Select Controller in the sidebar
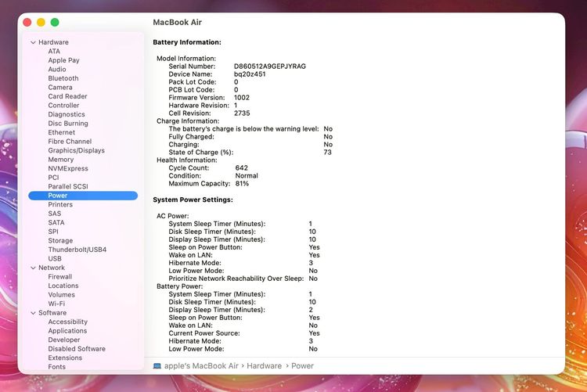The height and width of the screenshot is (392, 587). 63,105
